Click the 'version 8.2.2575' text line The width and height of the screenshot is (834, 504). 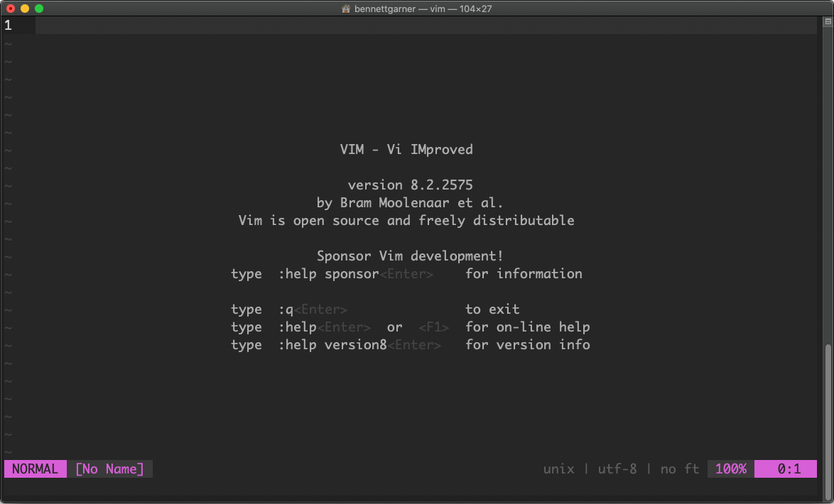tap(409, 185)
